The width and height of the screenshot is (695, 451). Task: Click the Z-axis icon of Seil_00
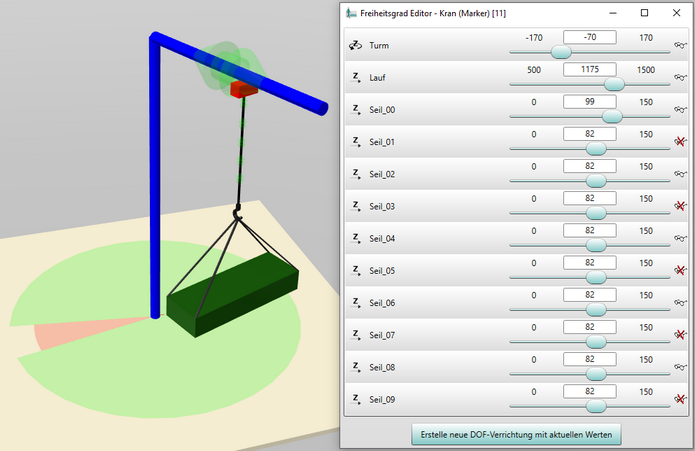click(x=355, y=109)
